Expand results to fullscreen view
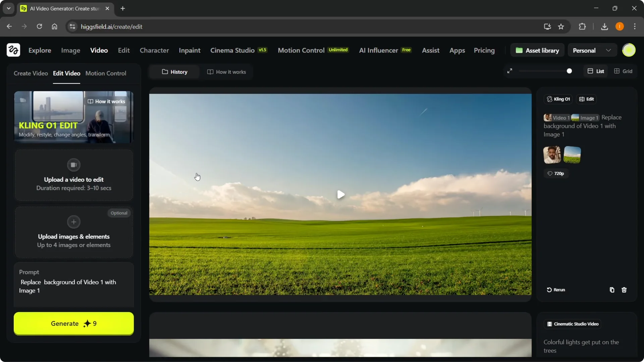 click(x=510, y=71)
